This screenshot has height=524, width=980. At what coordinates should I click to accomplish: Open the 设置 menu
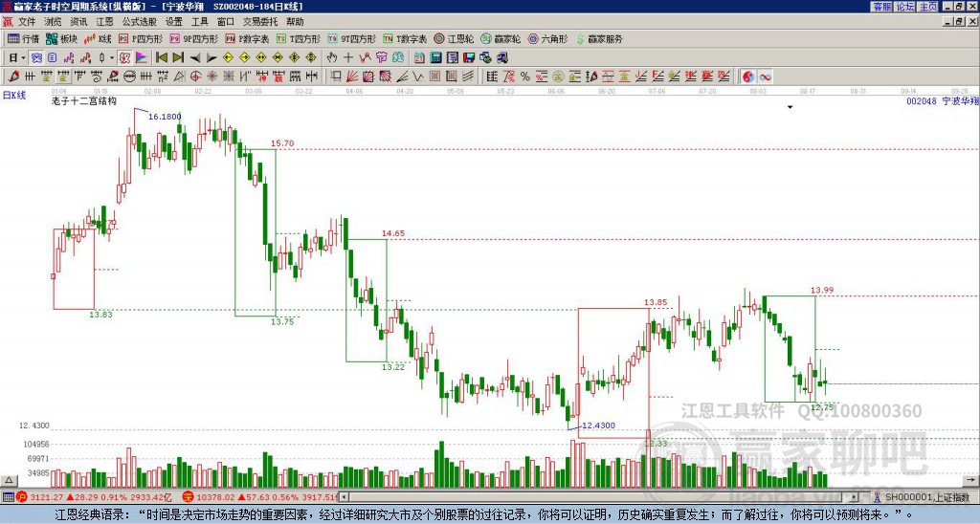tap(174, 22)
